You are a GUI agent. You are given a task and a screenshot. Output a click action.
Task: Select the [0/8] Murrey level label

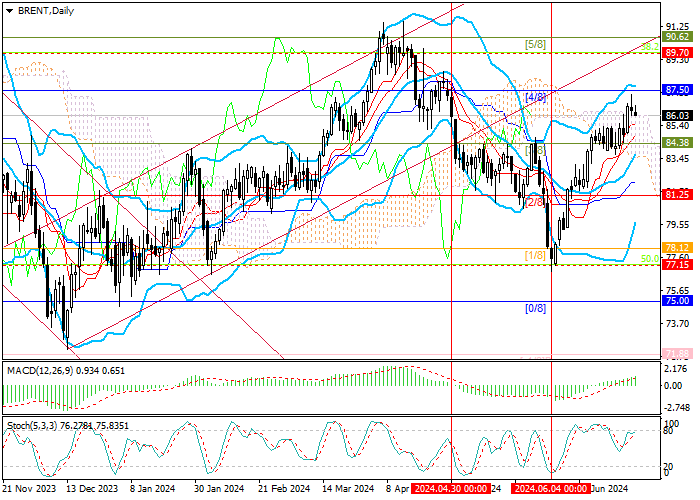[x=535, y=308]
